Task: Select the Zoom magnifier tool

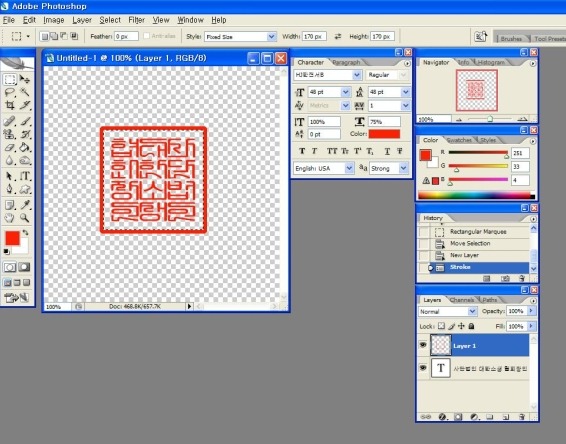Action: coord(25,218)
